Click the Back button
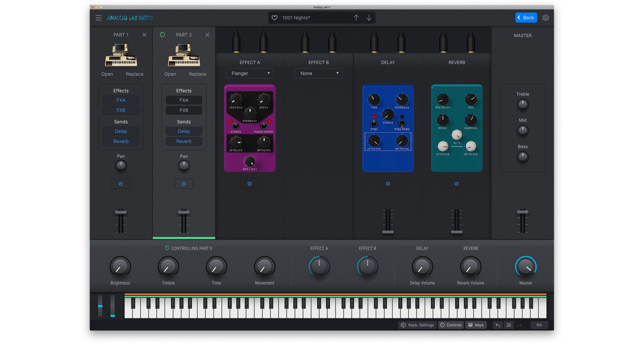Image resolution: width=644 pixels, height=343 pixels. pyautogui.click(x=526, y=18)
